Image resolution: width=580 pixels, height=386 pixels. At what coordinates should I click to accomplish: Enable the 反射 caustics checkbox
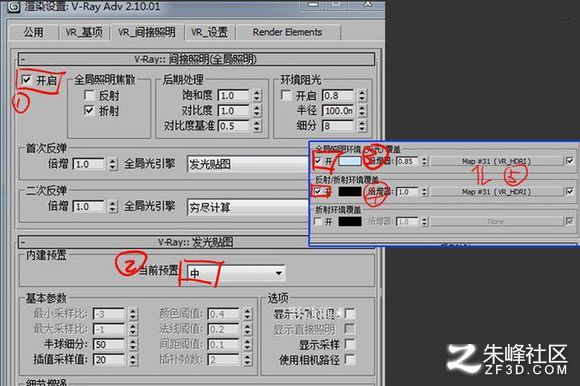click(x=89, y=95)
